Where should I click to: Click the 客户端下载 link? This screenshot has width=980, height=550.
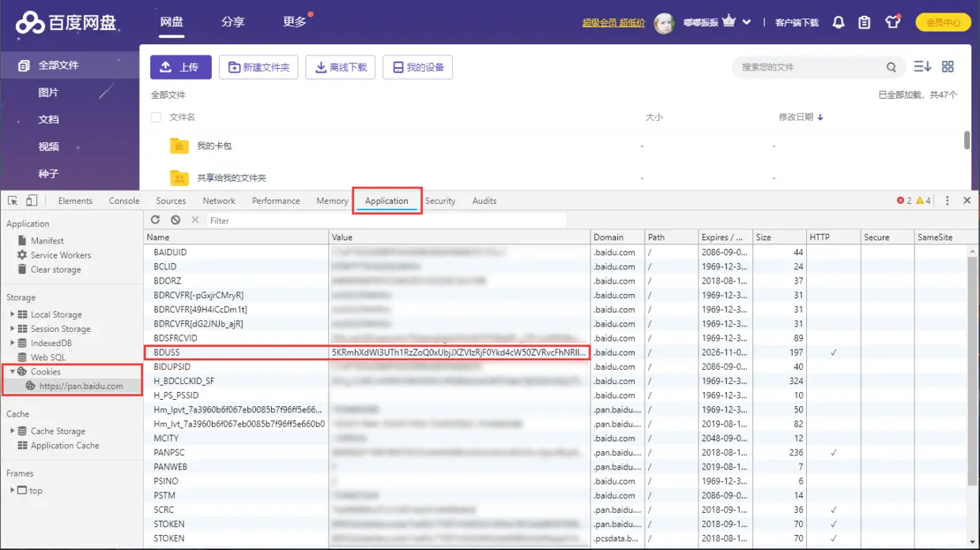797,23
